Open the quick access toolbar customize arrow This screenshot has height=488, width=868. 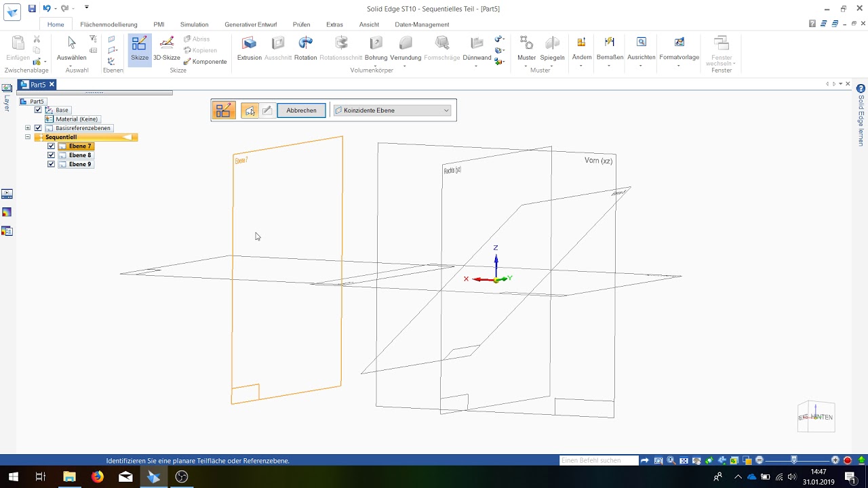pos(87,8)
